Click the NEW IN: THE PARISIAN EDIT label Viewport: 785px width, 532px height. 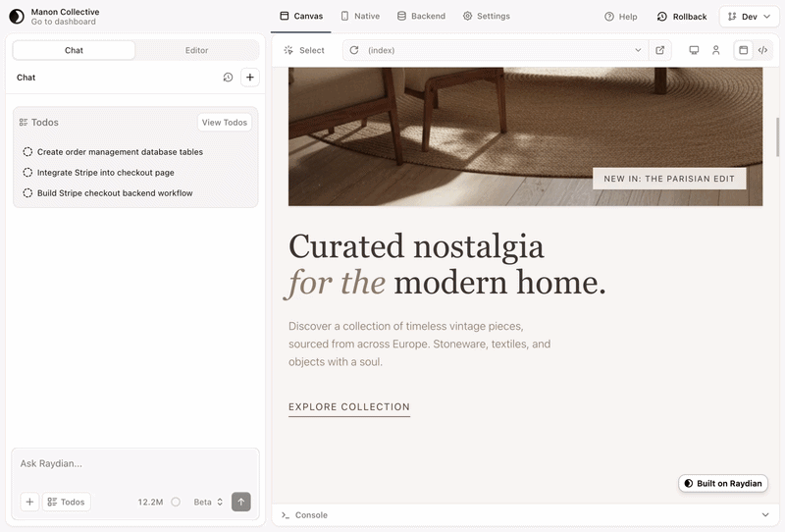point(669,179)
